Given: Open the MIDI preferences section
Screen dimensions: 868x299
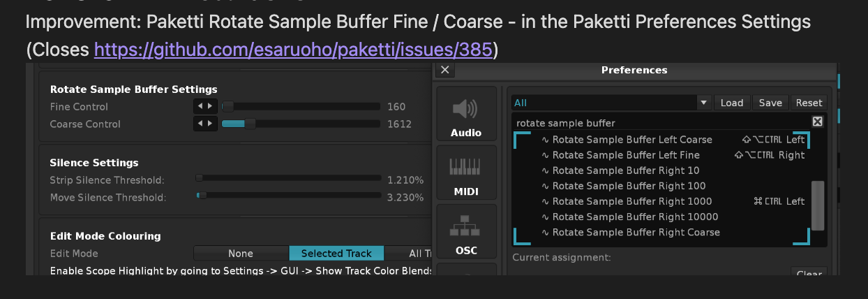Looking at the screenshot, I should click(x=466, y=173).
